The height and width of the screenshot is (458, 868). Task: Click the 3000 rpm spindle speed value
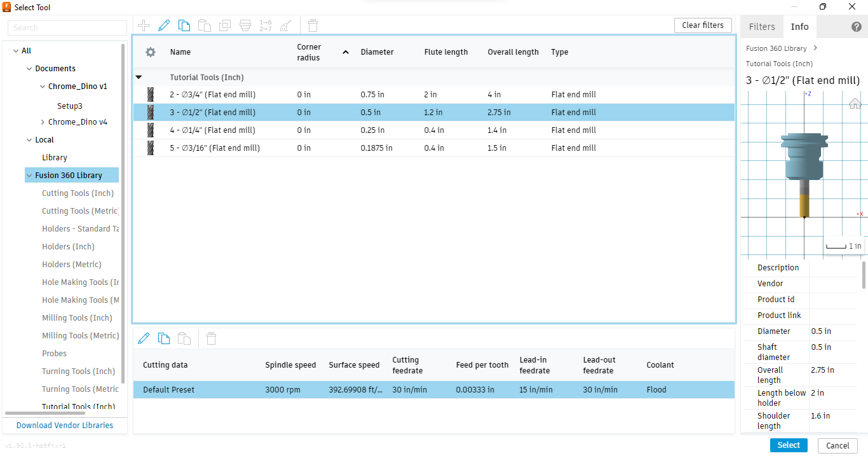283,390
